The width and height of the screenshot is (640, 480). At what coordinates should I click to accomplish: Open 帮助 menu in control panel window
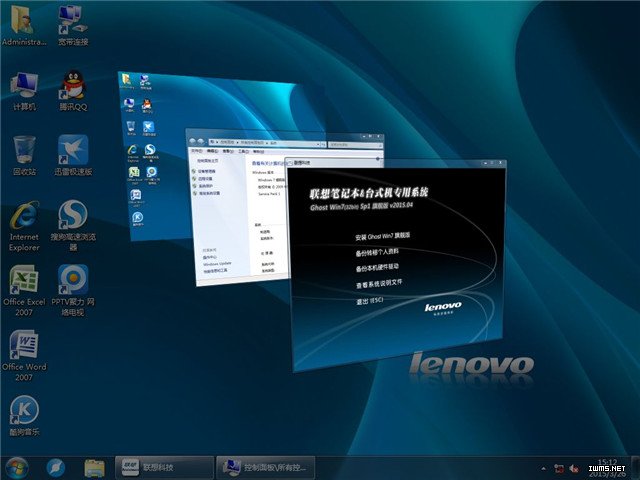pyautogui.click(x=259, y=152)
